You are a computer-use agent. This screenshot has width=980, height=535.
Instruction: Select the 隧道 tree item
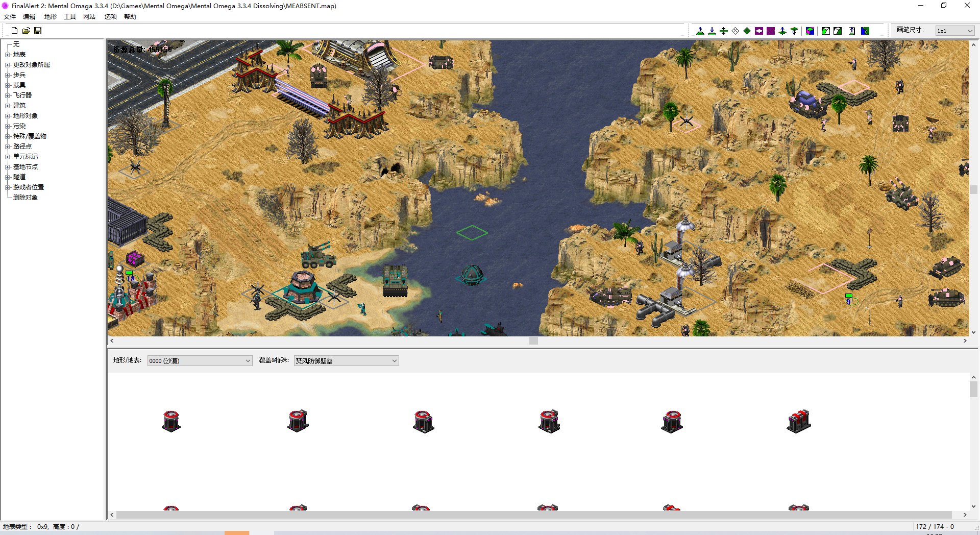coord(19,177)
